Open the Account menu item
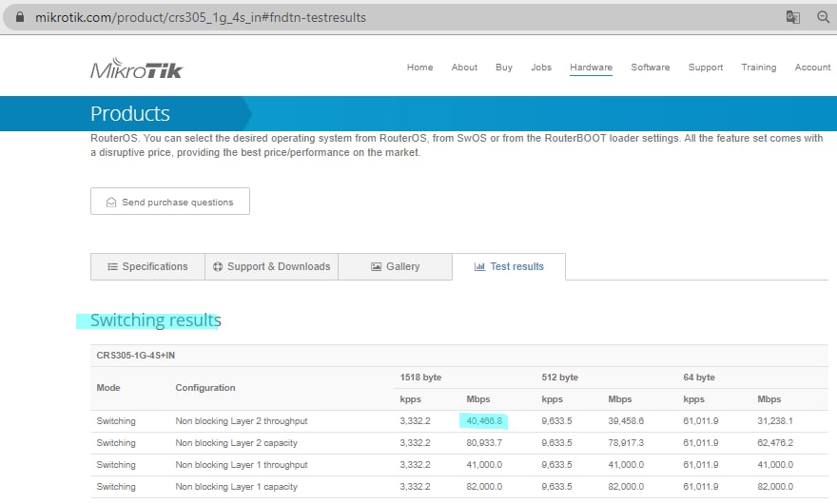Viewport: 837px width, 504px height. pyautogui.click(x=812, y=68)
